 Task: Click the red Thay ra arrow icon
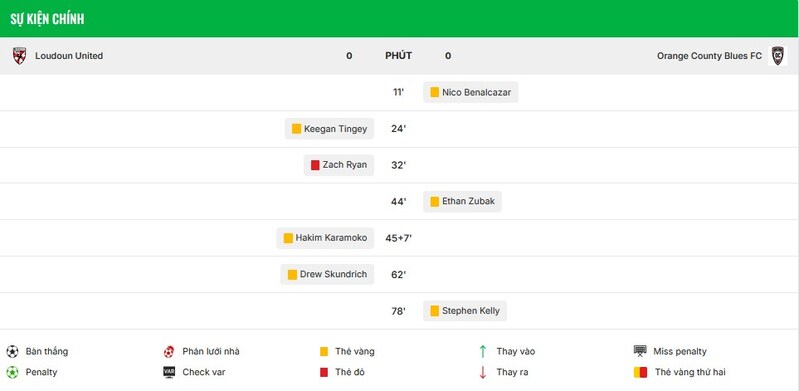pyautogui.click(x=483, y=372)
